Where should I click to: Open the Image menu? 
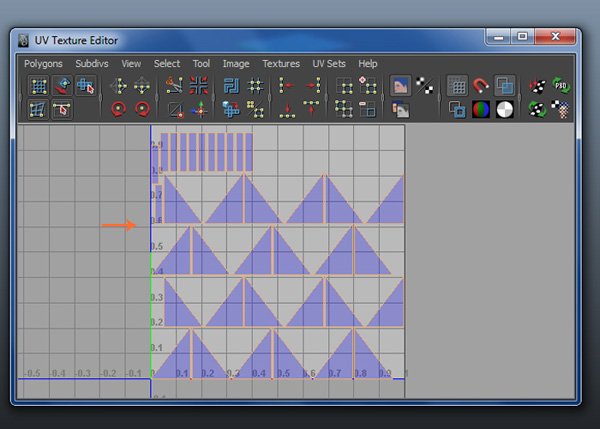(236, 63)
